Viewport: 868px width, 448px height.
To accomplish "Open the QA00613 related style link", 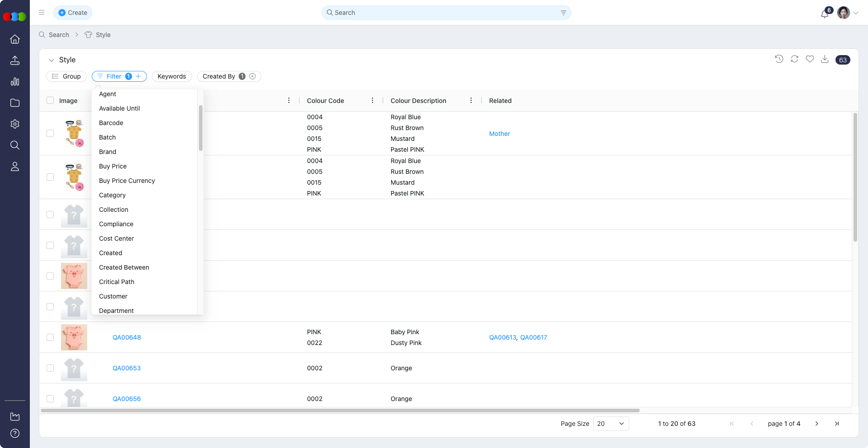I will coord(502,337).
